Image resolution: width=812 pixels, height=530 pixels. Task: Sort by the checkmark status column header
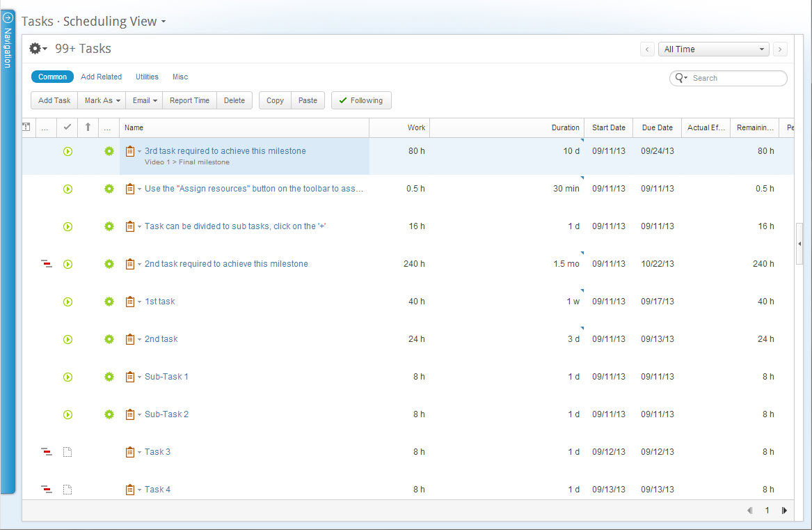tap(67, 127)
